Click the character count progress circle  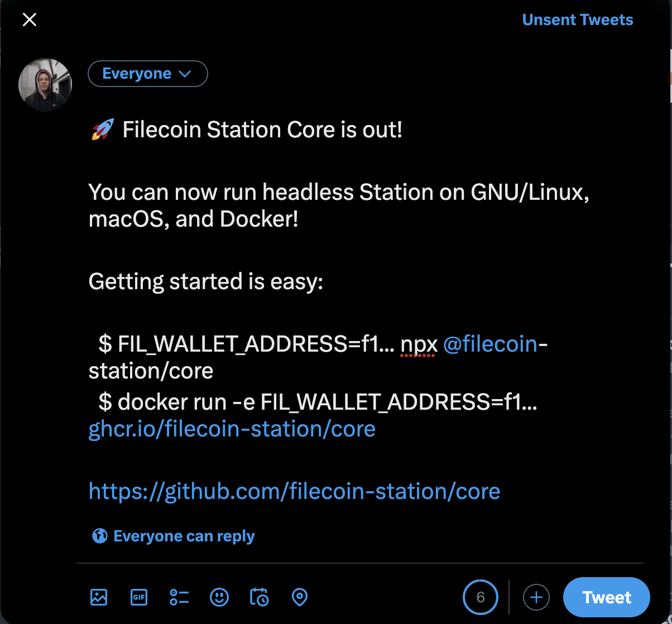[x=480, y=597]
